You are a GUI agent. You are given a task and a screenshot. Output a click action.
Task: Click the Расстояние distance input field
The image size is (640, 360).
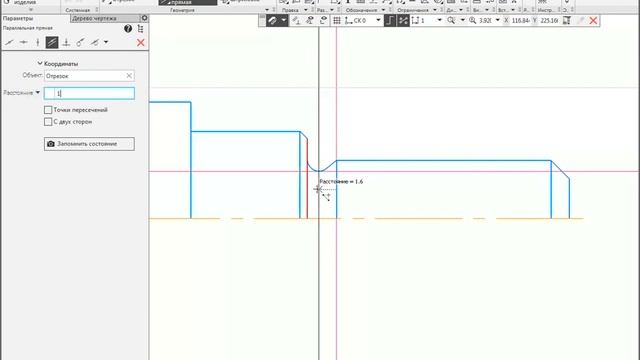[x=89, y=93]
